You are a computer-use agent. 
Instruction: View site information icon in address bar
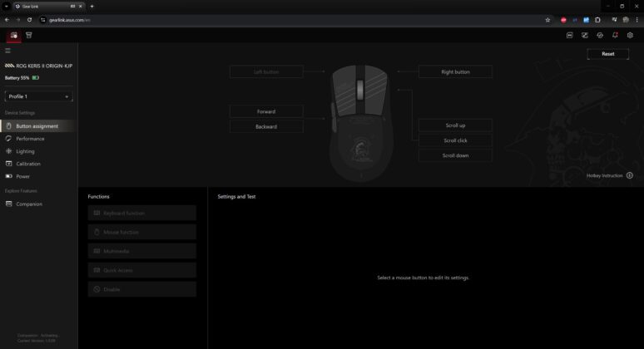(x=43, y=20)
